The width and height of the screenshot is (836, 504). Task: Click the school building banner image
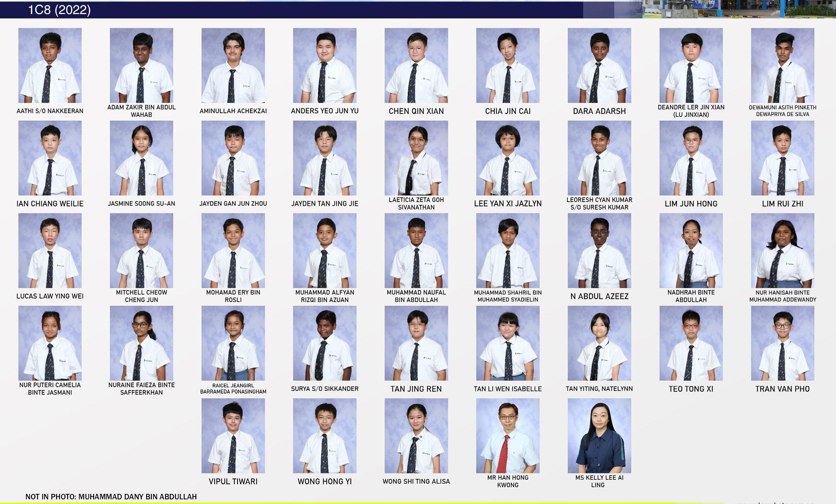(738, 9)
